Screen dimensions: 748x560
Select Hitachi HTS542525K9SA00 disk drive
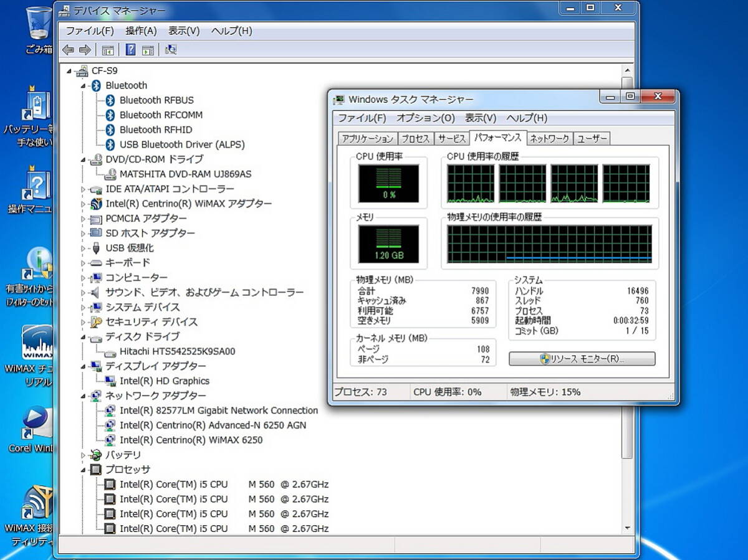(178, 351)
